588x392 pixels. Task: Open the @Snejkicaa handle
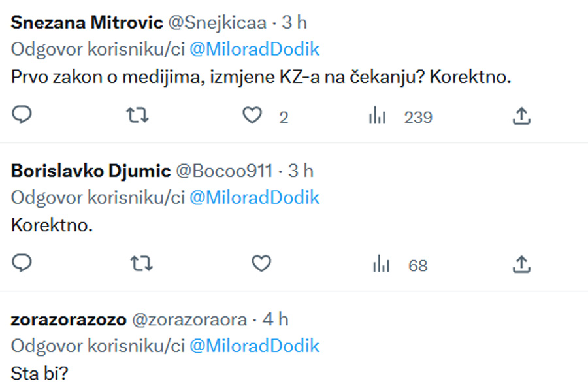click(x=218, y=22)
